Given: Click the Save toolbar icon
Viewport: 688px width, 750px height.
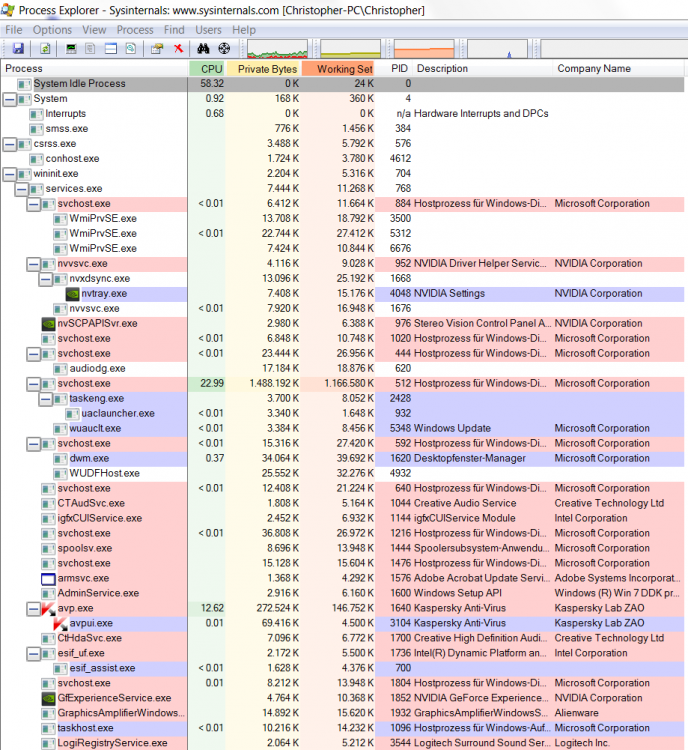Looking at the screenshot, I should point(18,48).
